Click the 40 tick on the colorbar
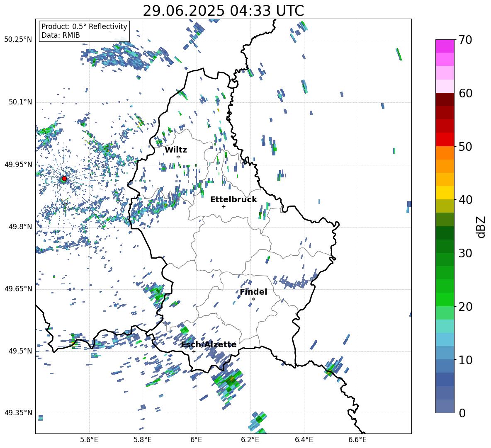Screen dimensions: 491x448 coord(465,200)
